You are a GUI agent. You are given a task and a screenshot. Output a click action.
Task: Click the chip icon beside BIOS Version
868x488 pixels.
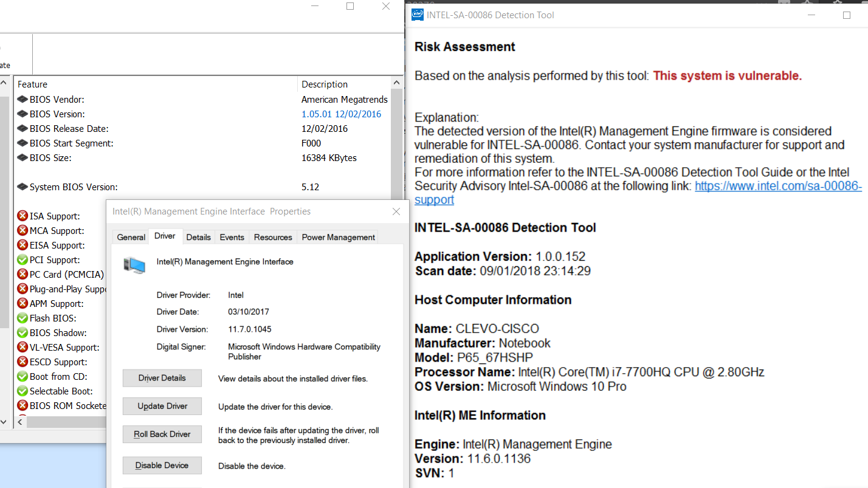22,114
